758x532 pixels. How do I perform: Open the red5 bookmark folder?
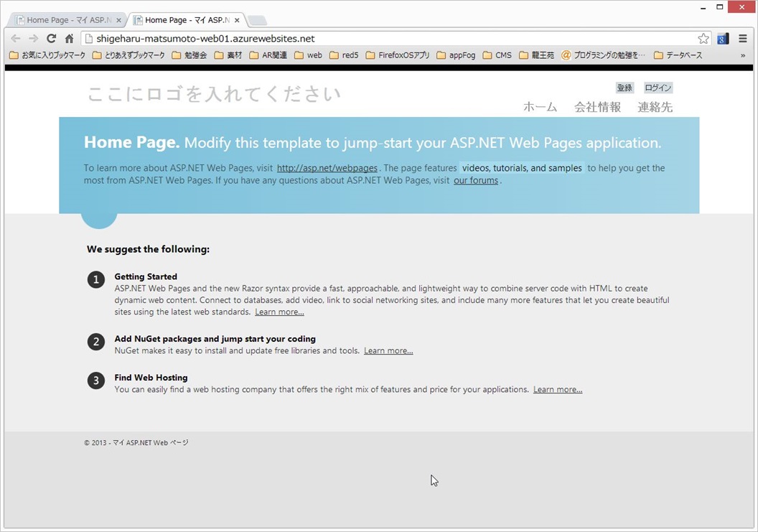coord(345,55)
